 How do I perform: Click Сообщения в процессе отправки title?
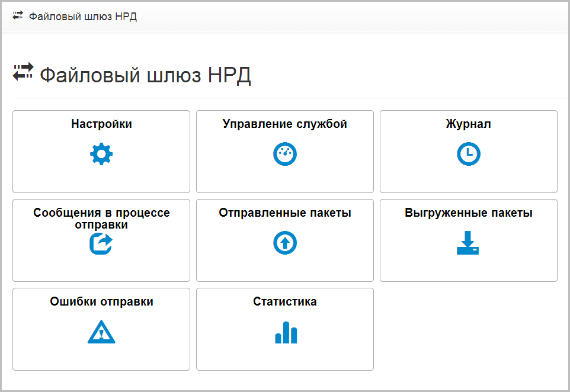coord(101,219)
